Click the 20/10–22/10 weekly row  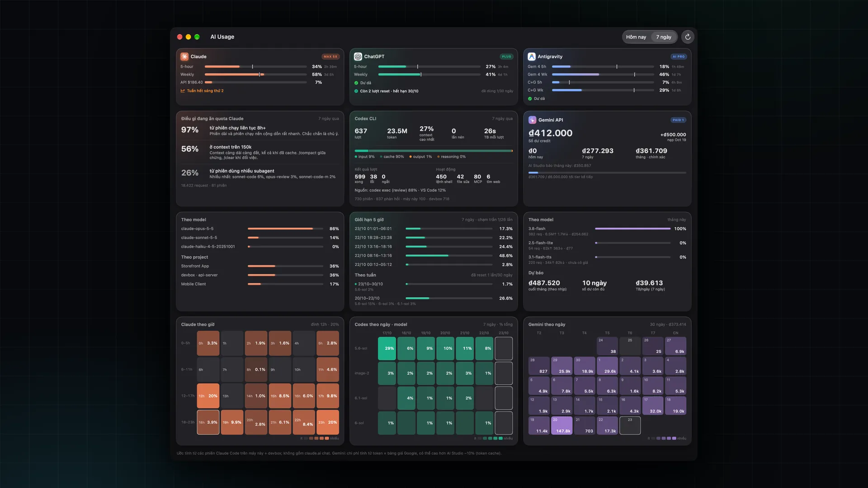pos(434,300)
